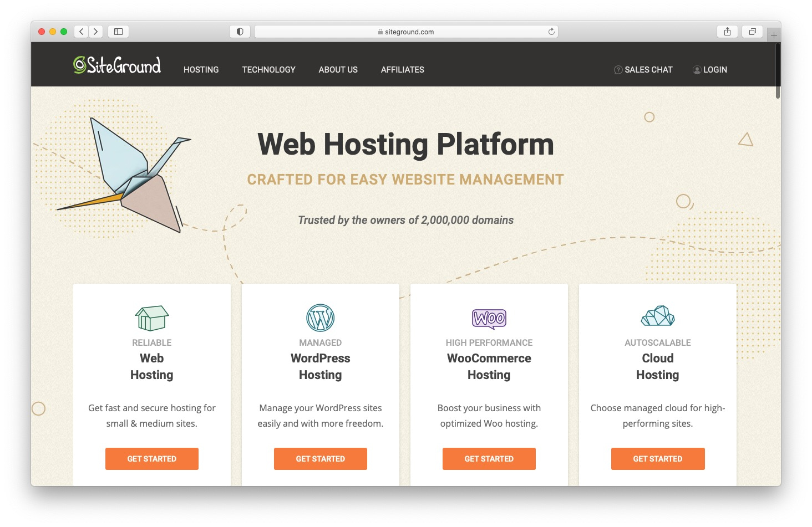Get started with WooCommerce Hosting
812x527 pixels.
tap(489, 459)
